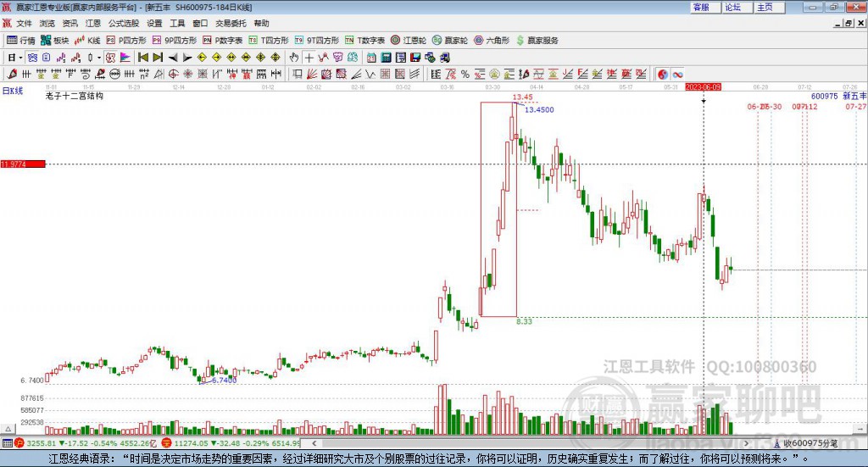Click the colorful flag icon
Image resolution: width=868 pixels, height=467 pixels.
point(125,58)
